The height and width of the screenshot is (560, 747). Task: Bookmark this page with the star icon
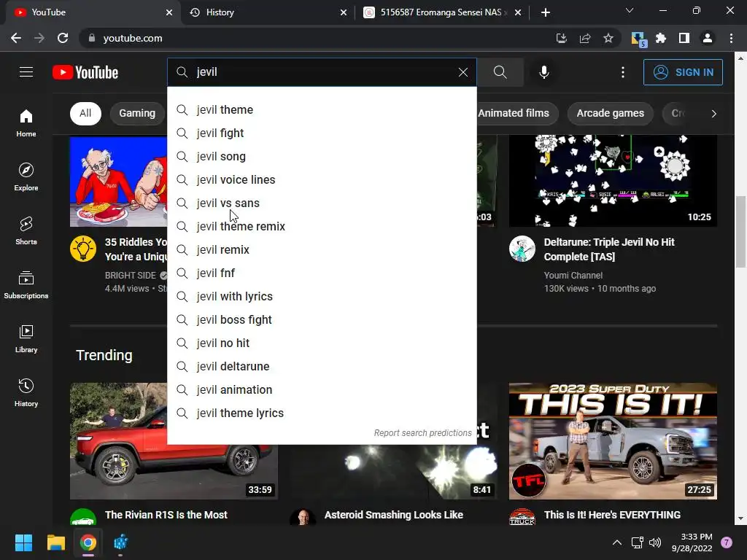tap(608, 38)
